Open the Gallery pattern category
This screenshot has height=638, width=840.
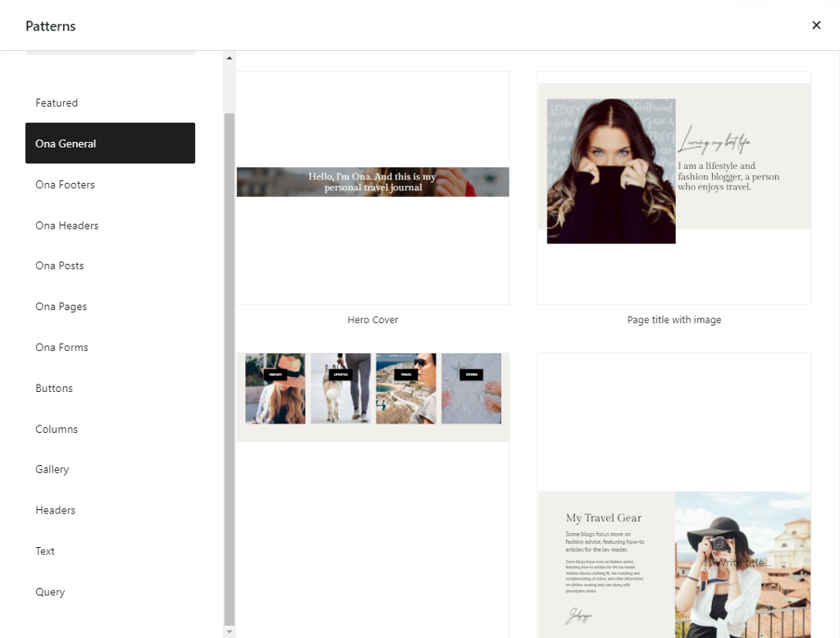pos(52,469)
